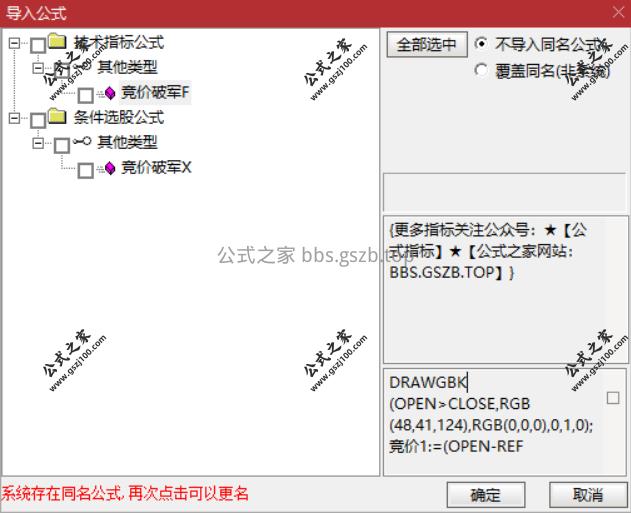Viewport: 631px width, 513px height.
Task: Select the 竞价破军X tree item
Action: (156, 167)
